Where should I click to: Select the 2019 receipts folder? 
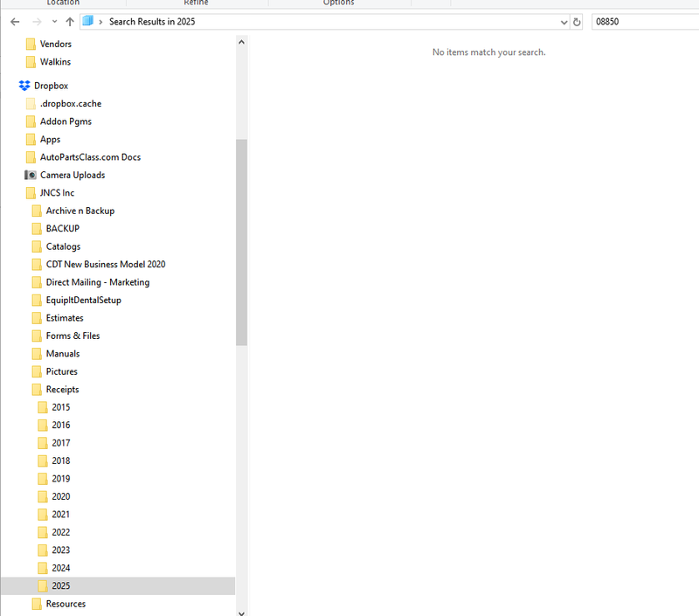tap(60, 478)
